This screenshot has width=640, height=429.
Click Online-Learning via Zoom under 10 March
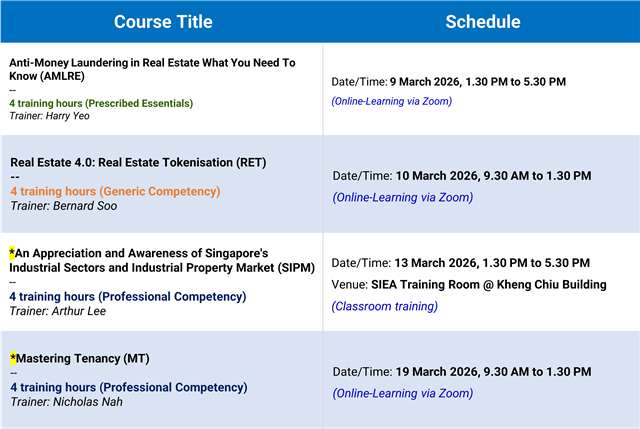[x=402, y=198]
